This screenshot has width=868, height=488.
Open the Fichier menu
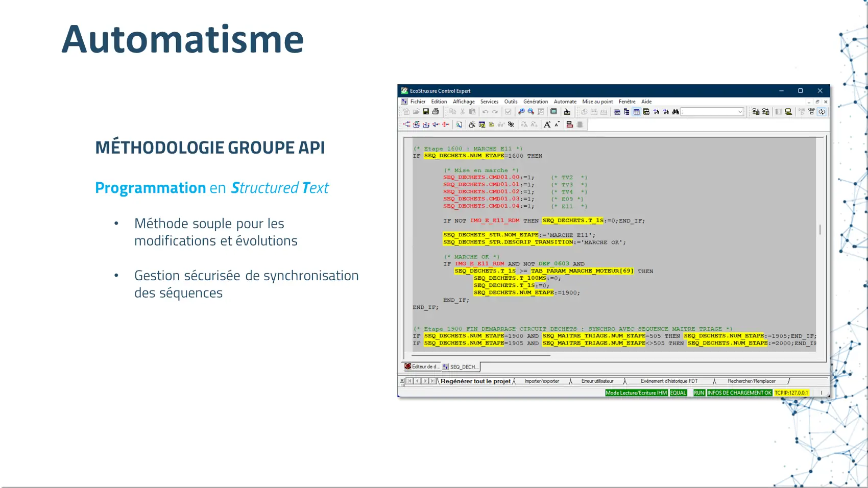(418, 102)
